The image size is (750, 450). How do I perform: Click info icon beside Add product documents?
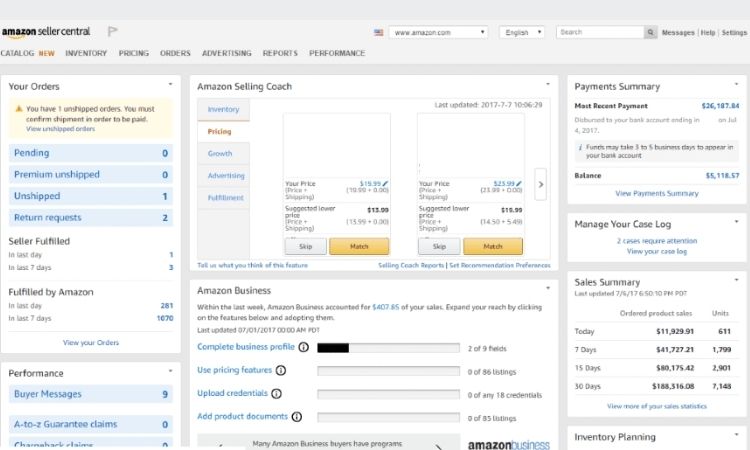(x=297, y=417)
